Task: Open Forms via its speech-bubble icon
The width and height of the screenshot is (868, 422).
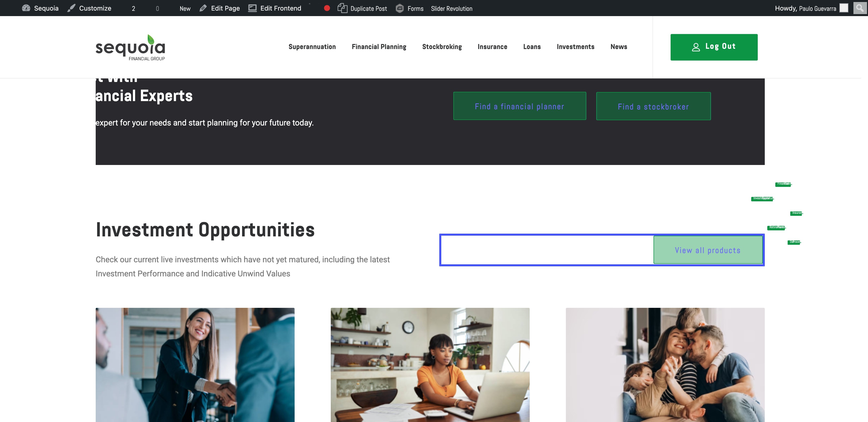Action: tap(400, 9)
